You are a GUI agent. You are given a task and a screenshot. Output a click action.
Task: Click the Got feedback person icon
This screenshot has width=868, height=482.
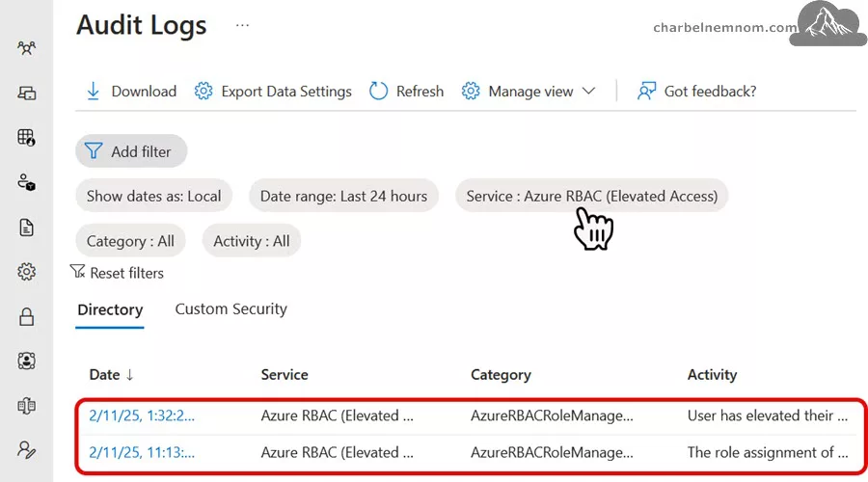coord(646,91)
